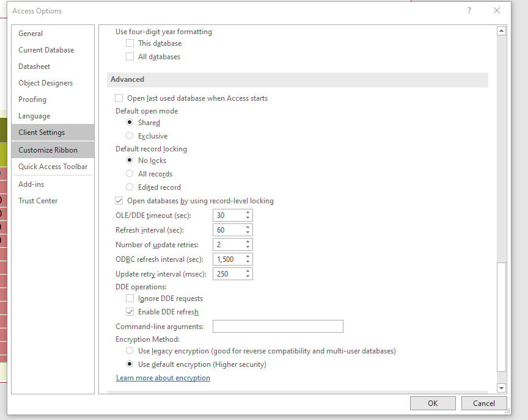Go to Object Designers settings
528x420 pixels.
pyautogui.click(x=53, y=83)
